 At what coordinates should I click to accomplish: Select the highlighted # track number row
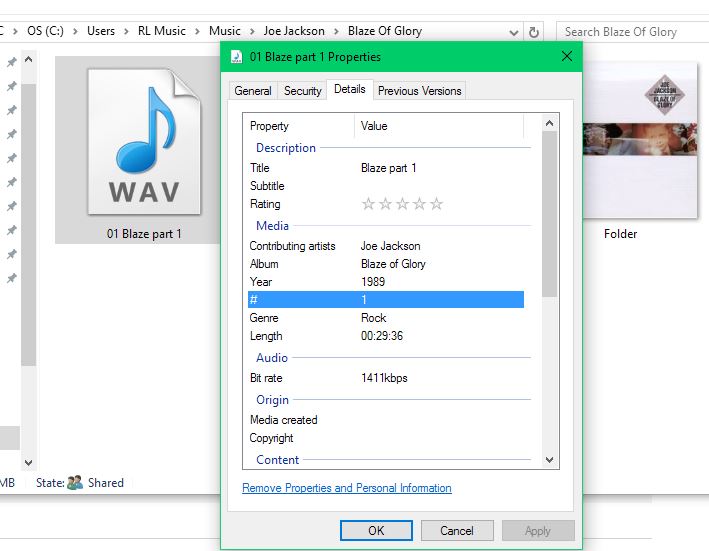[x=386, y=300]
